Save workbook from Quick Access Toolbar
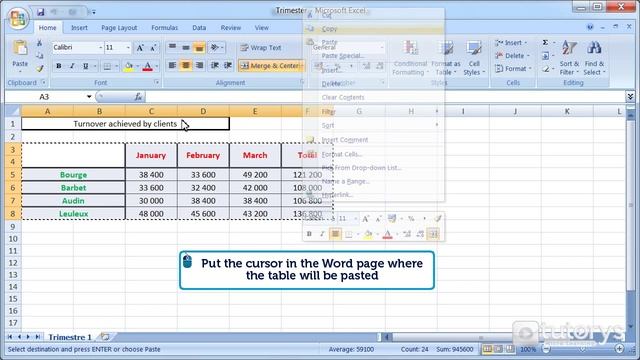Screen dimensions: 640x360 click(40, 12)
